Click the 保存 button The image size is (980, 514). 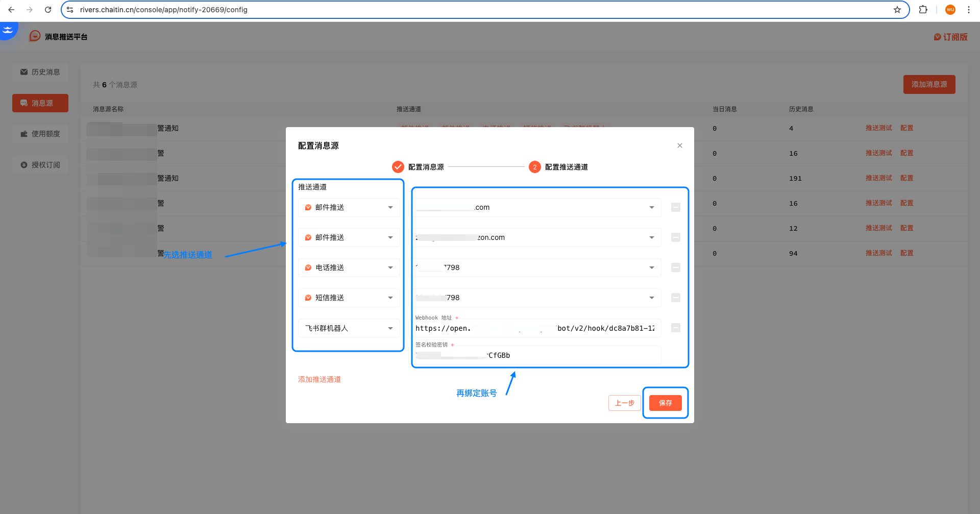click(x=665, y=403)
